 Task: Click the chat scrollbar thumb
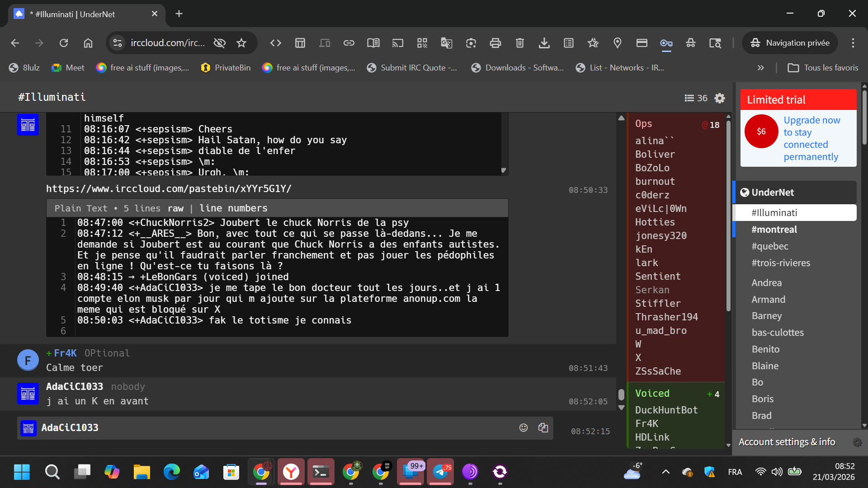[621, 394]
